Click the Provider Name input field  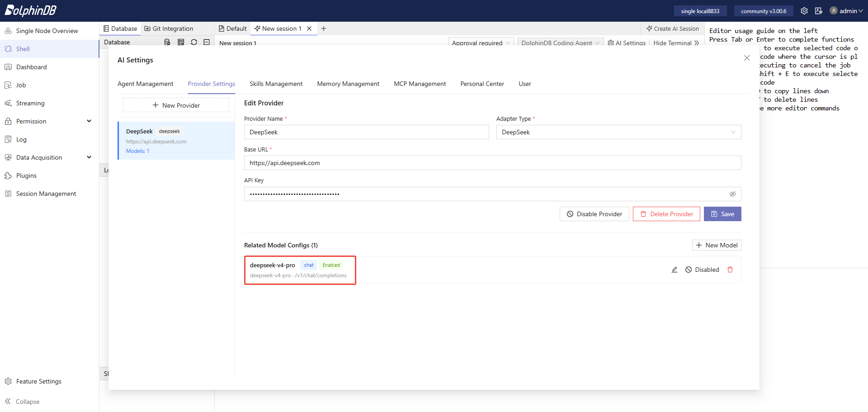(x=367, y=132)
